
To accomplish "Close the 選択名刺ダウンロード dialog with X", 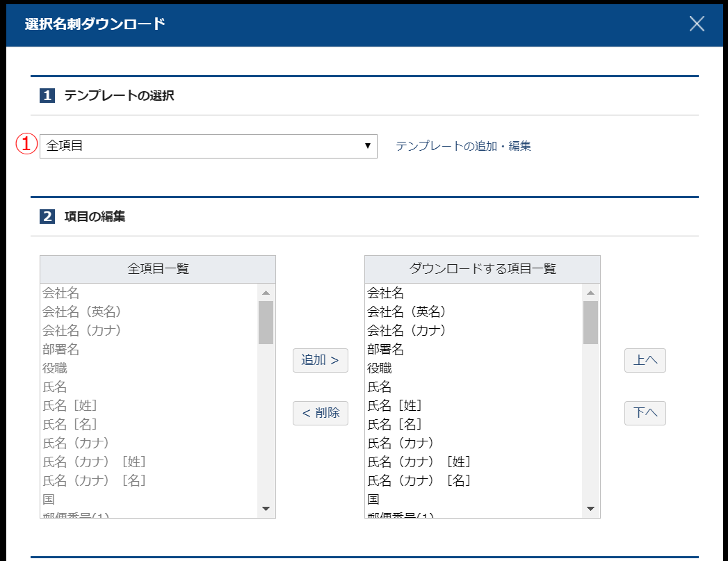I will coord(697,24).
